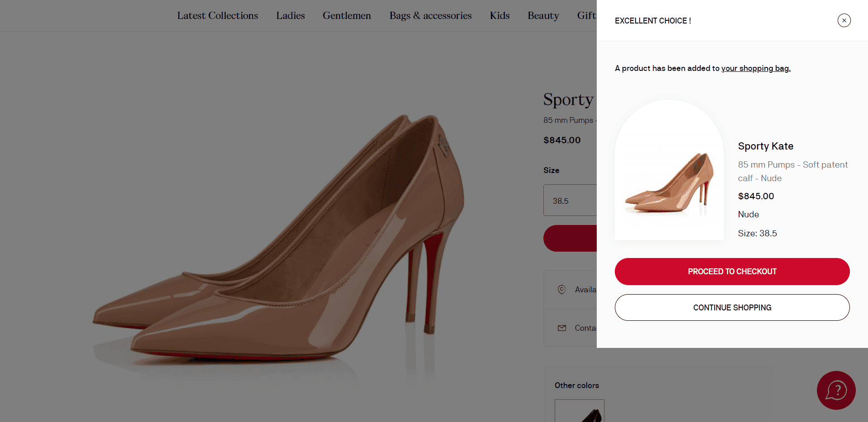This screenshot has width=868, height=422.
Task: Click the 'Nude' color label in the panel
Action: (x=748, y=214)
